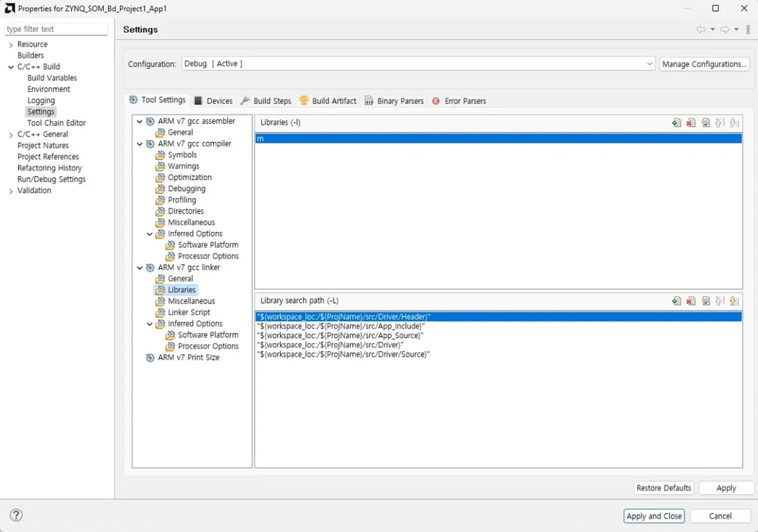Open Directories compiler settings
The height and width of the screenshot is (532, 758).
(x=186, y=211)
